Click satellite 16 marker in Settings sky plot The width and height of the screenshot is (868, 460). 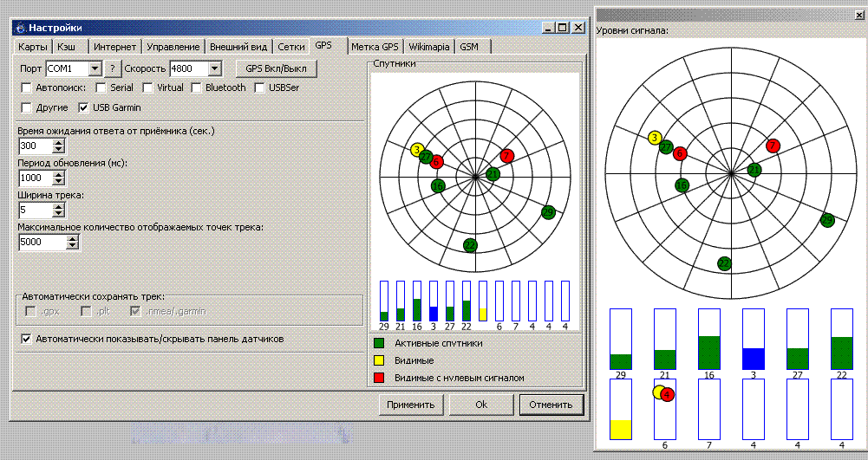coord(438,185)
